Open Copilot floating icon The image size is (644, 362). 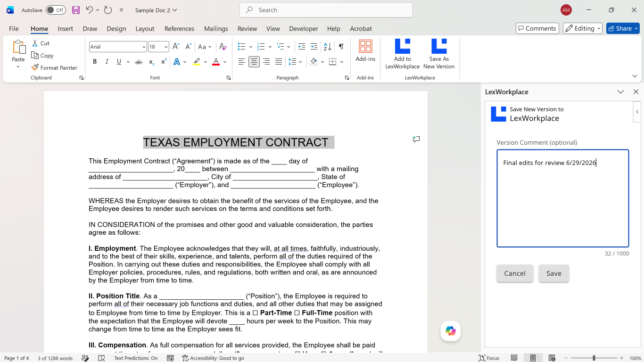[x=451, y=331]
